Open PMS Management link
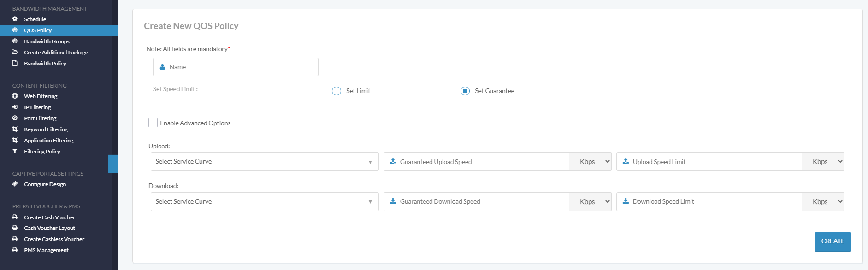Image resolution: width=868 pixels, height=270 pixels. [x=46, y=250]
